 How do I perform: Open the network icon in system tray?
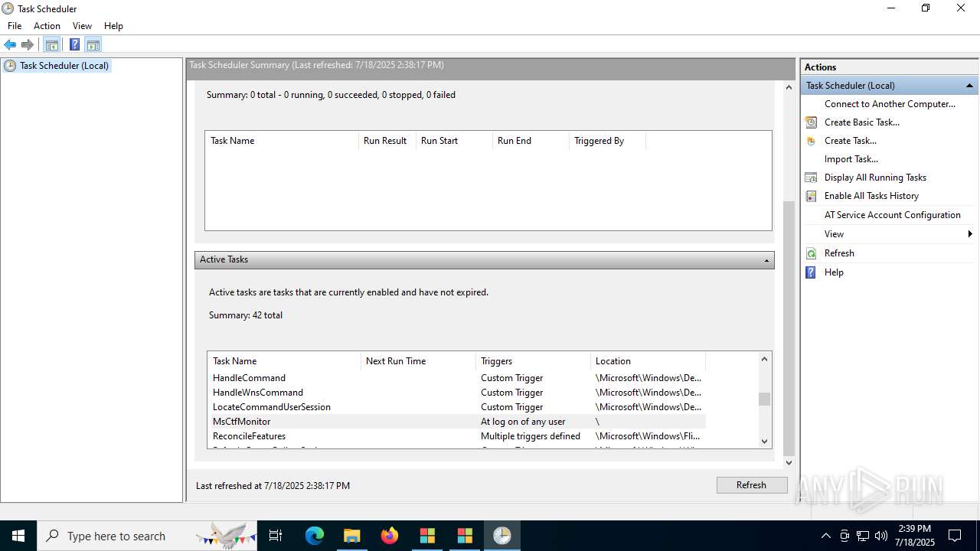pyautogui.click(x=863, y=536)
